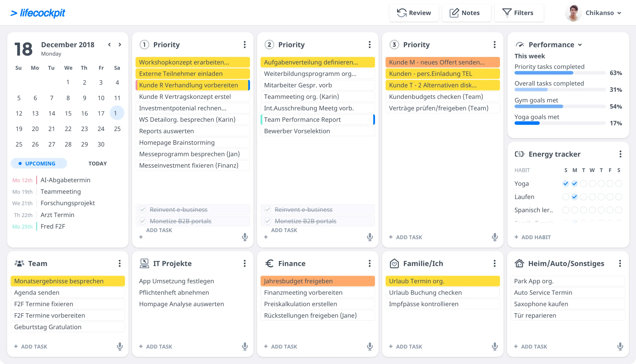636x364 pixels.
Task: Select date 22 in the calendar
Action: point(68,129)
